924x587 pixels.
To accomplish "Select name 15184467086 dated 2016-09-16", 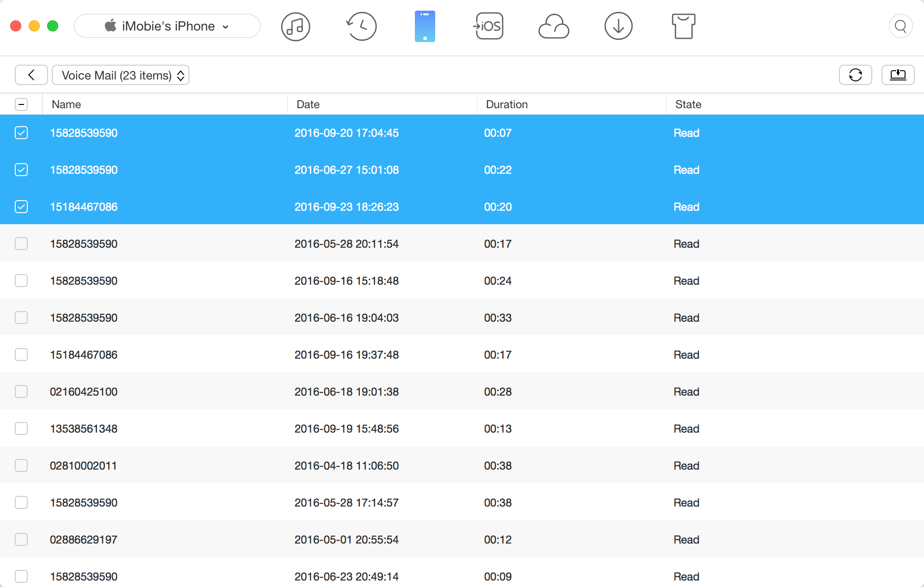I will point(84,355).
